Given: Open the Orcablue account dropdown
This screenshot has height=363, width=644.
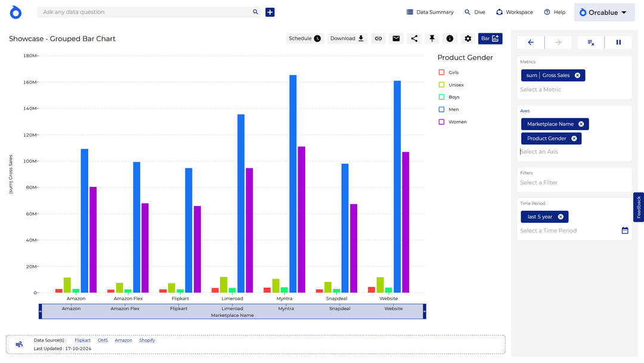Looking at the screenshot, I should point(603,12).
